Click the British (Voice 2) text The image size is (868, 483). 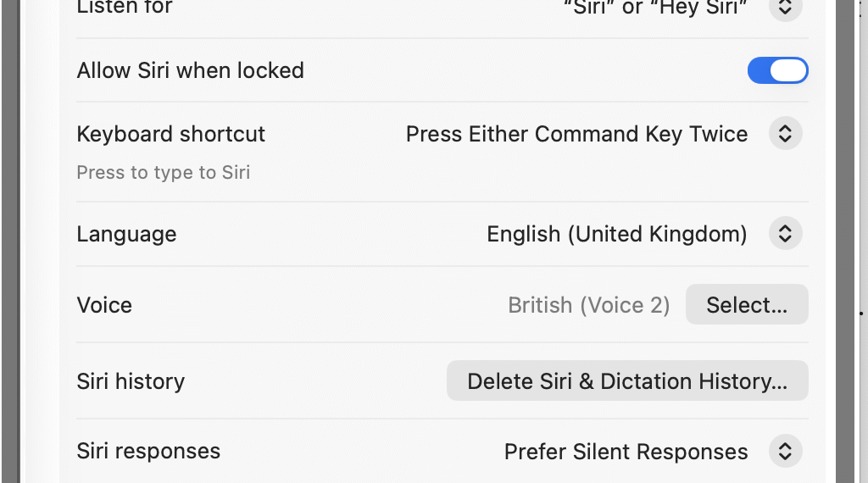coord(588,305)
